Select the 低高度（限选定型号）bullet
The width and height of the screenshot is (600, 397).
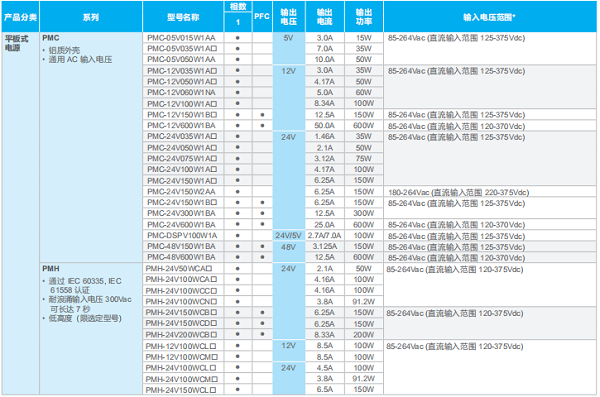[85, 319]
